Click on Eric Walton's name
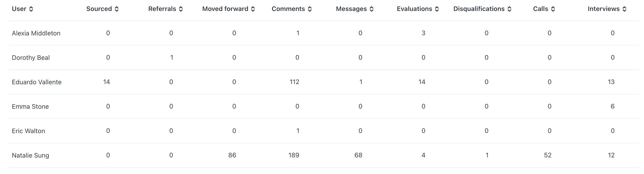Image resolution: width=644 pixels, height=174 pixels. coord(29,131)
